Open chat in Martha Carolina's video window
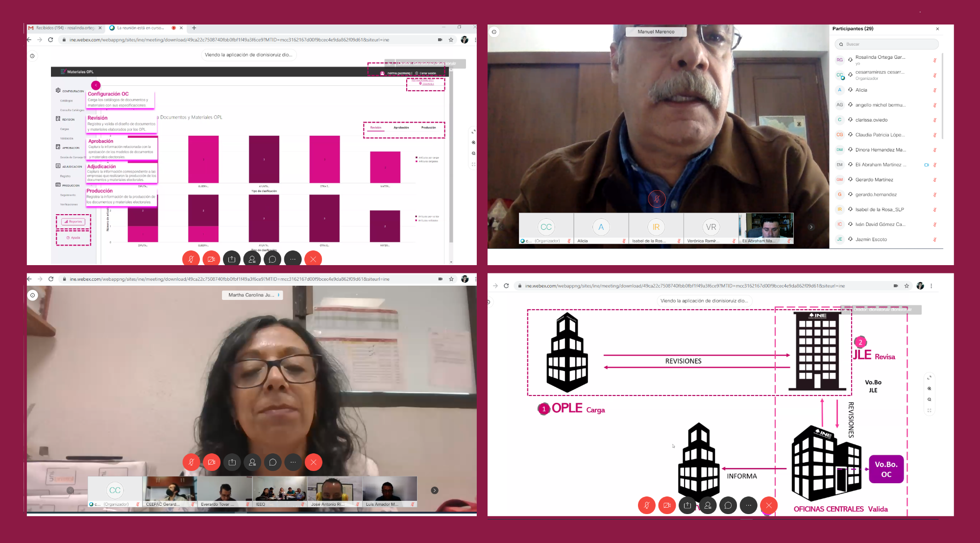 273,462
